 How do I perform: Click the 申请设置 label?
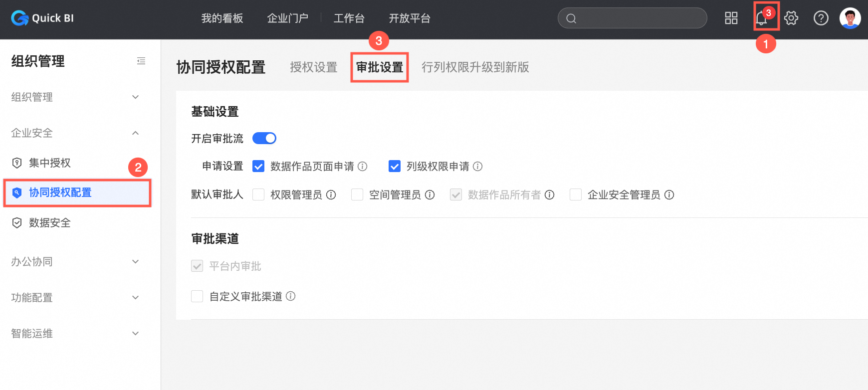222,166
